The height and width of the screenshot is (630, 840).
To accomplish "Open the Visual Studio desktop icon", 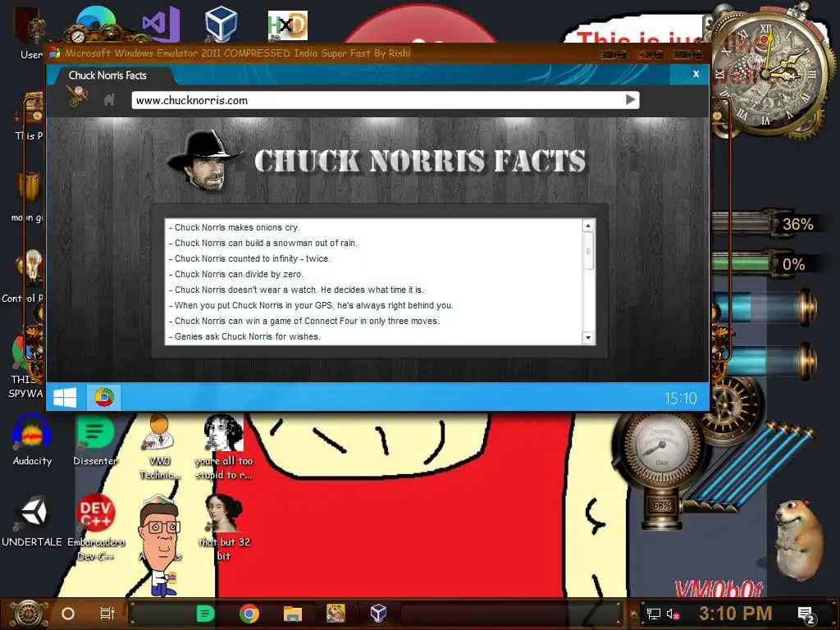I will [x=160, y=24].
